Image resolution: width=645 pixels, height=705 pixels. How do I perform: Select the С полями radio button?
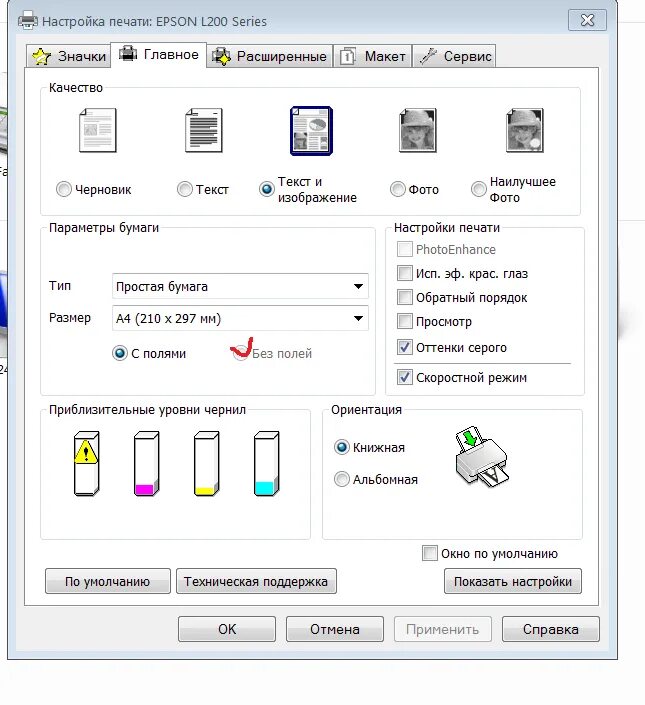coord(120,353)
